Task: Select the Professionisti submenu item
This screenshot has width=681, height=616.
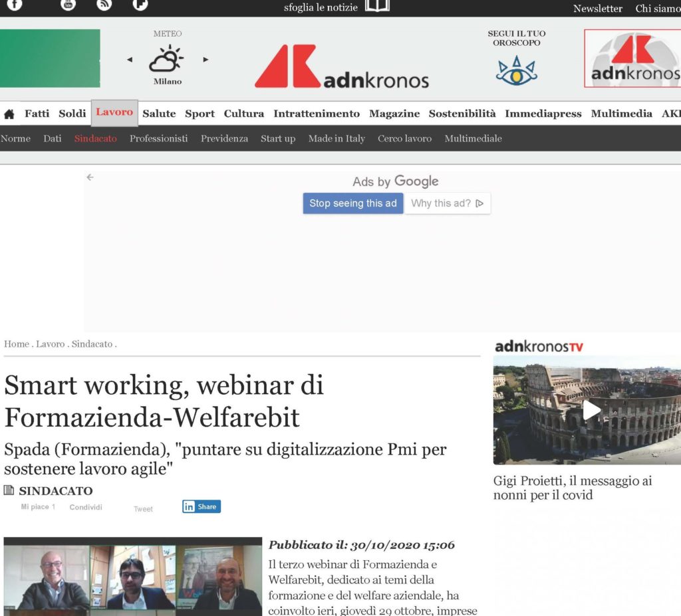Action: [158, 138]
